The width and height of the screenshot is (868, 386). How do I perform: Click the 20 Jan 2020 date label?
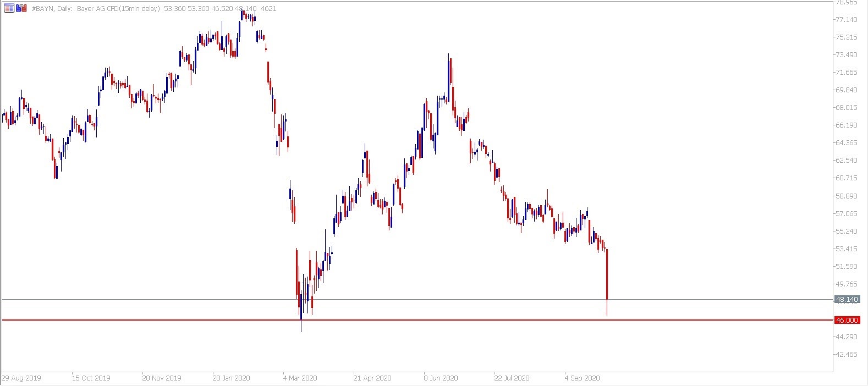tap(231, 378)
